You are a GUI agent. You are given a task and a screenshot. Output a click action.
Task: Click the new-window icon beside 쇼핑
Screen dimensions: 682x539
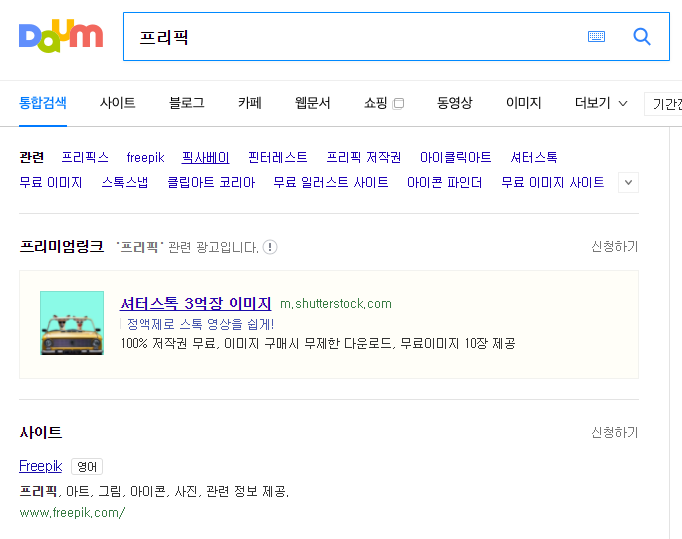click(x=398, y=104)
